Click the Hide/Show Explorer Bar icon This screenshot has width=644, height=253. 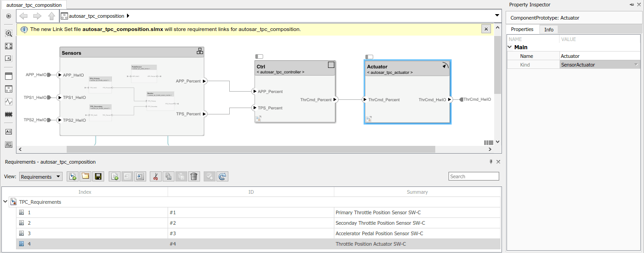coord(9,16)
